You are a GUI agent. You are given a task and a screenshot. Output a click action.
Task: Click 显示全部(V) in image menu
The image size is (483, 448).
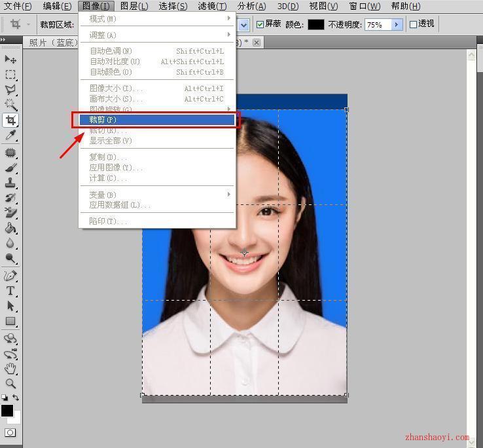pyautogui.click(x=156, y=141)
